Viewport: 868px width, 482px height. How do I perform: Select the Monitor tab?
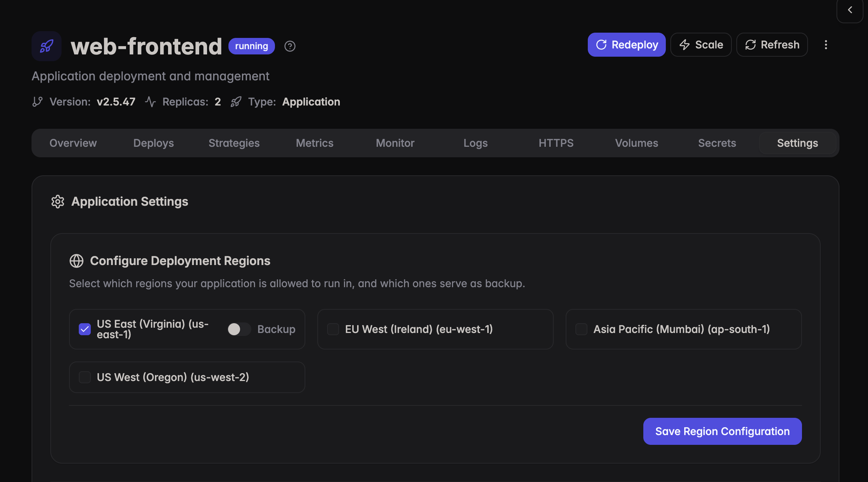(395, 143)
